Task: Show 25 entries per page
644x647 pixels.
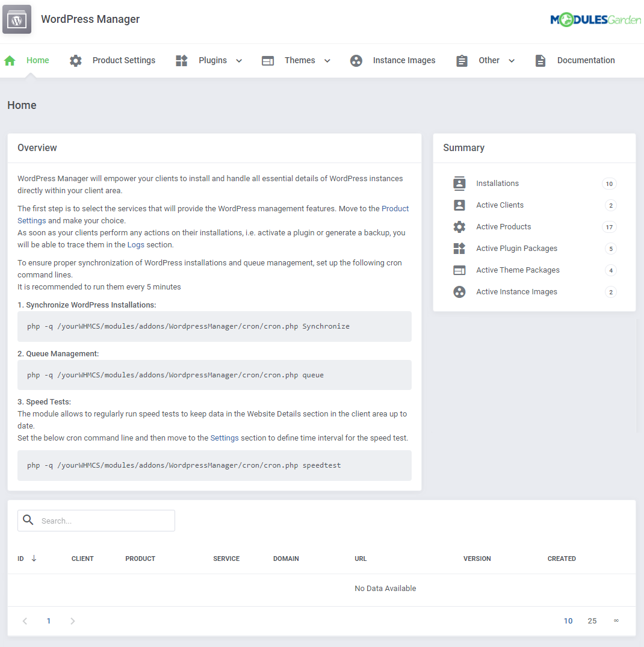Action: [592, 621]
